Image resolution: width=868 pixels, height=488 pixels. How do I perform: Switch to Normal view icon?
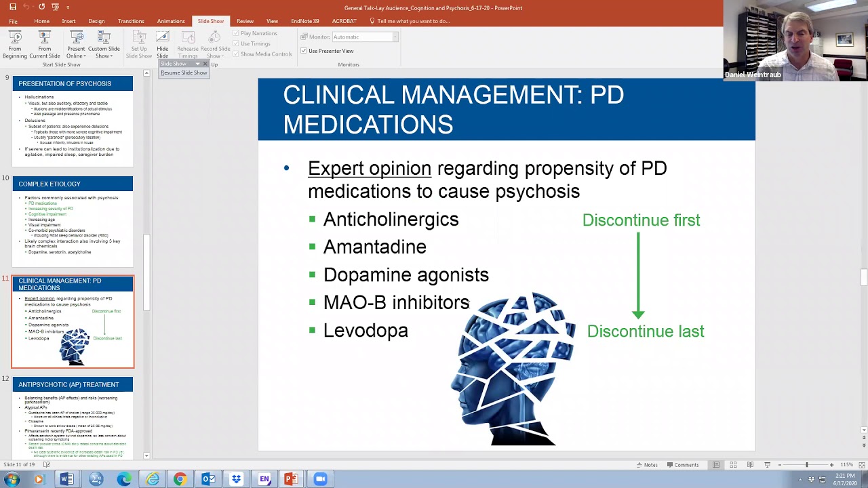(x=716, y=465)
